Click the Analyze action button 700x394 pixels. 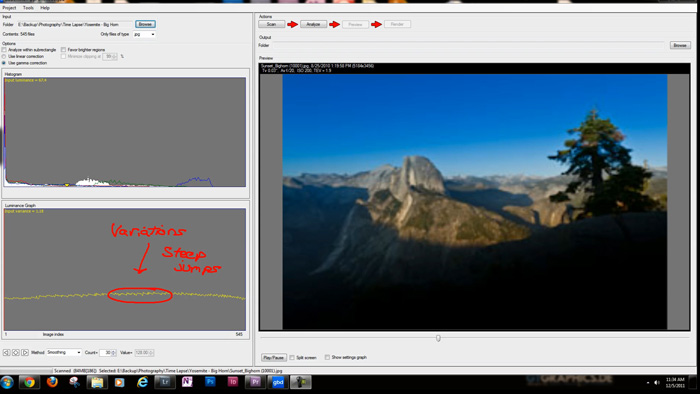313,24
